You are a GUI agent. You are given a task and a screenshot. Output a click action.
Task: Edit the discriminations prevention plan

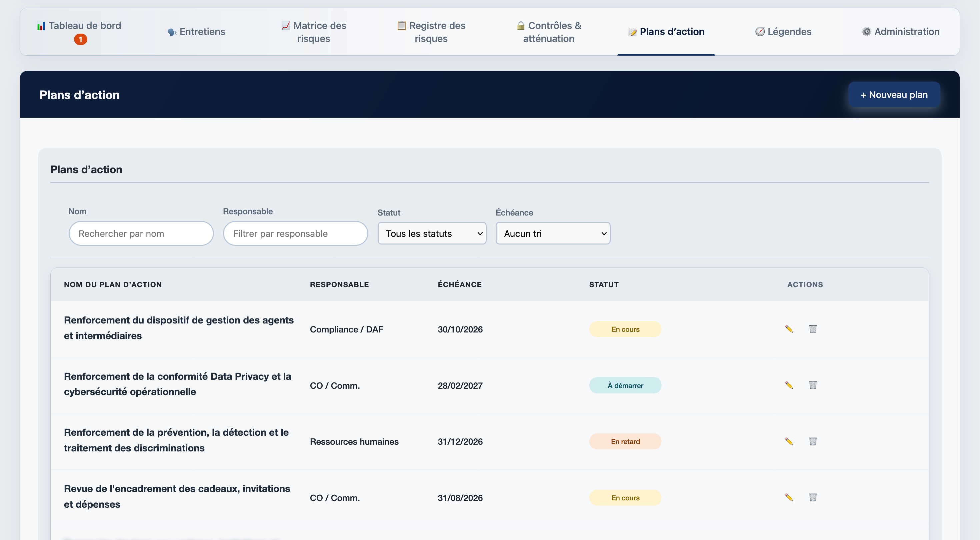pyautogui.click(x=789, y=441)
